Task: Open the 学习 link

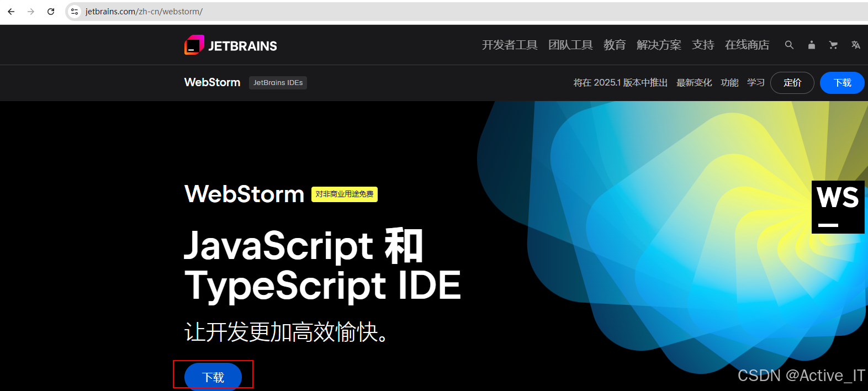Action: [x=756, y=83]
